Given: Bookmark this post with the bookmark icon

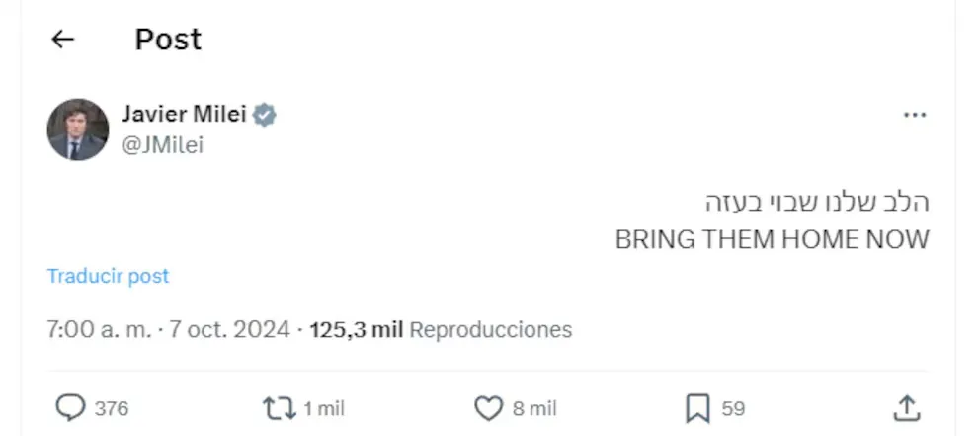Looking at the screenshot, I should point(698,407).
